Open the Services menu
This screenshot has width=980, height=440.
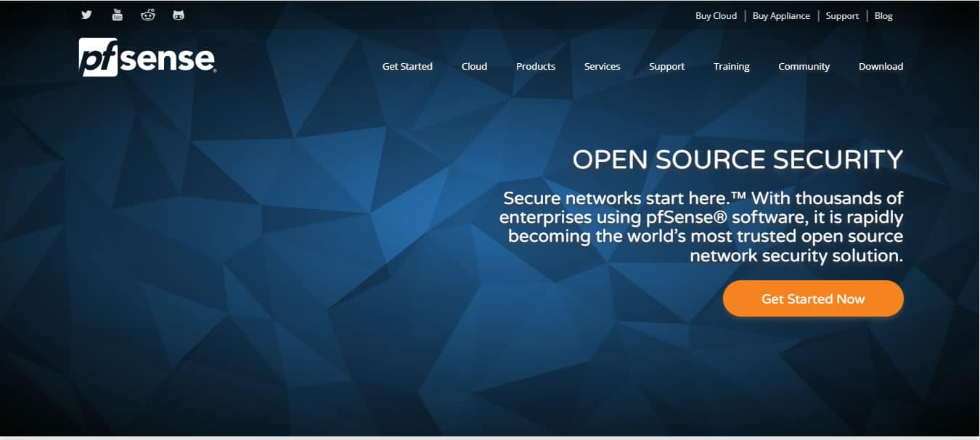(x=603, y=66)
